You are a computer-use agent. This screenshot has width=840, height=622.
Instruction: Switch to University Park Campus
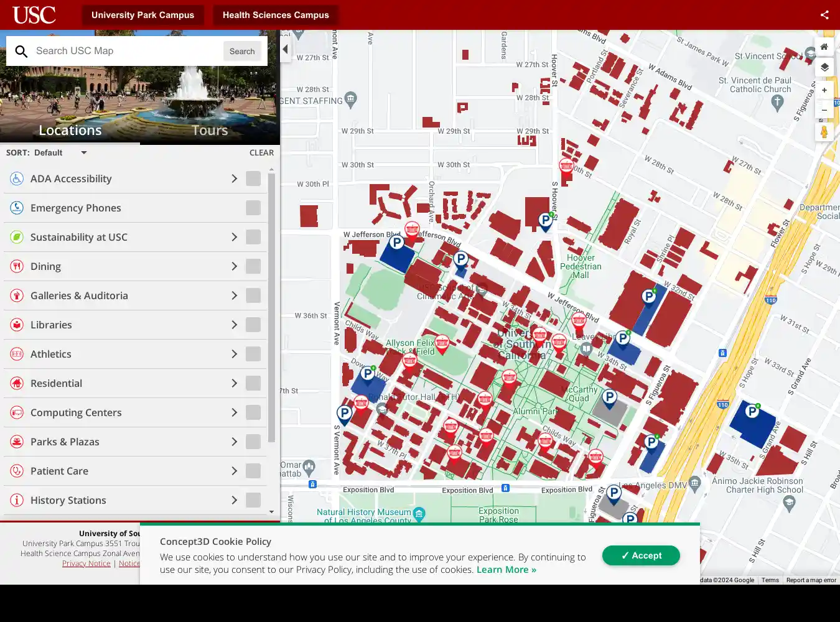click(x=142, y=15)
